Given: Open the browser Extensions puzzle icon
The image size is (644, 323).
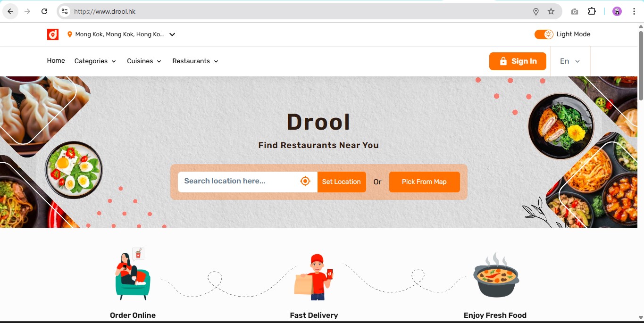Looking at the screenshot, I should tap(592, 11).
